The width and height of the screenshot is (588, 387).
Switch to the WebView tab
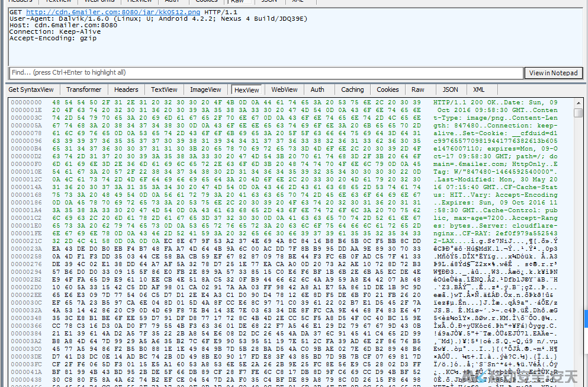[285, 89]
